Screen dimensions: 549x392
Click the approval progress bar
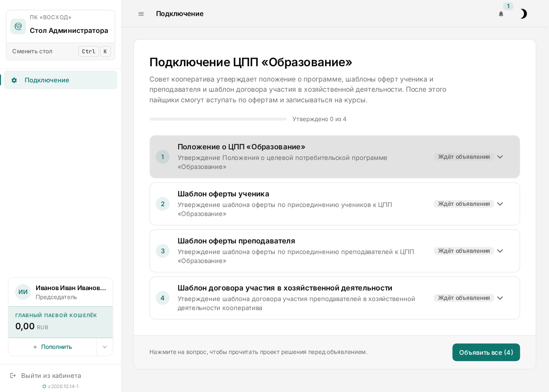pos(218,119)
